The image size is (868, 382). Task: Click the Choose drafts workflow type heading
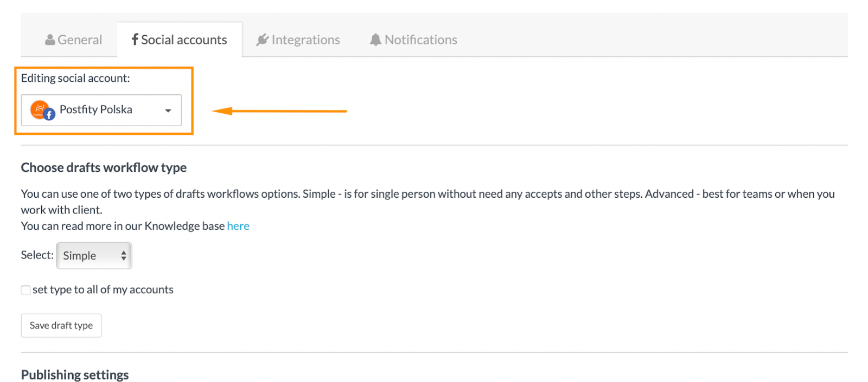[104, 167]
